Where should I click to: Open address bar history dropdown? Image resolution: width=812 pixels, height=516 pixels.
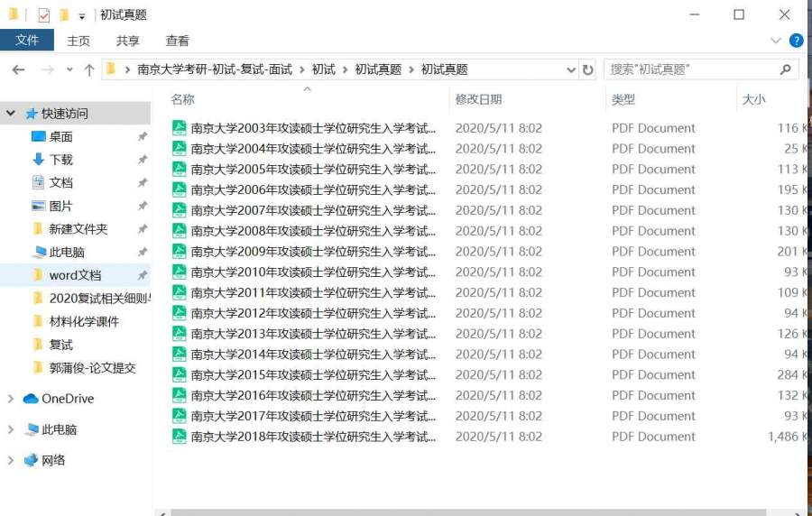point(571,69)
